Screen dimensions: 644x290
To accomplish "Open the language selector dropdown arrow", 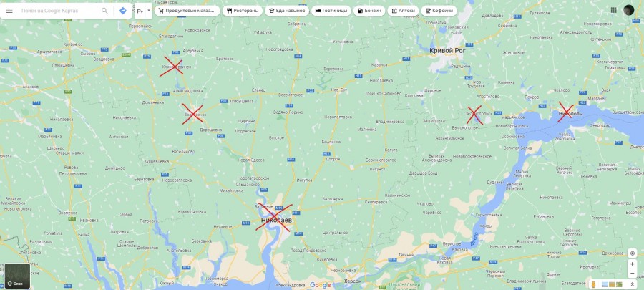I will (149, 11).
